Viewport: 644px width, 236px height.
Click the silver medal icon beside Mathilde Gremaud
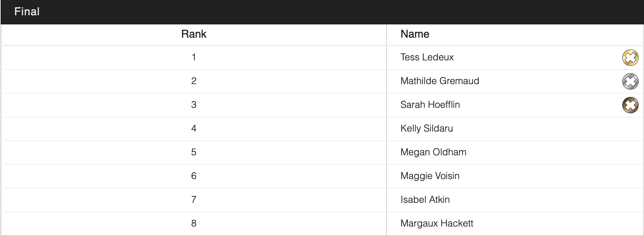(x=630, y=81)
